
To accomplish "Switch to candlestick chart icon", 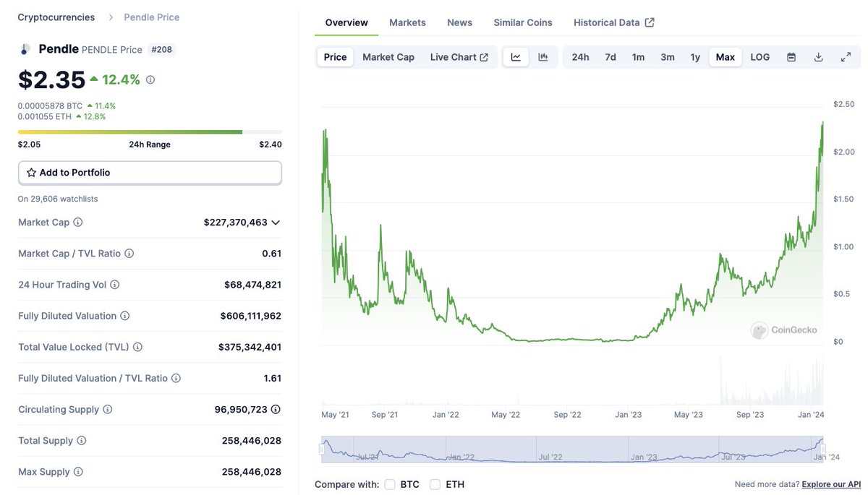I will tap(543, 57).
